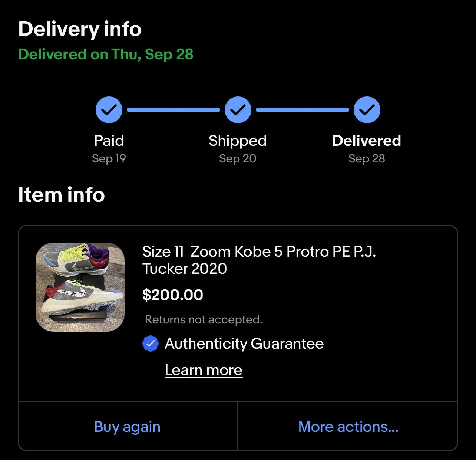This screenshot has width=476, height=460.
Task: Click the green delivered status message
Action: pyautogui.click(x=106, y=55)
